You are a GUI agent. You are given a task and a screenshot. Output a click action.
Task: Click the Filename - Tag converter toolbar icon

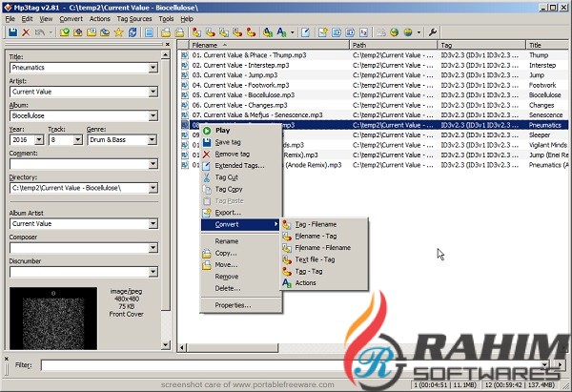pos(210,32)
